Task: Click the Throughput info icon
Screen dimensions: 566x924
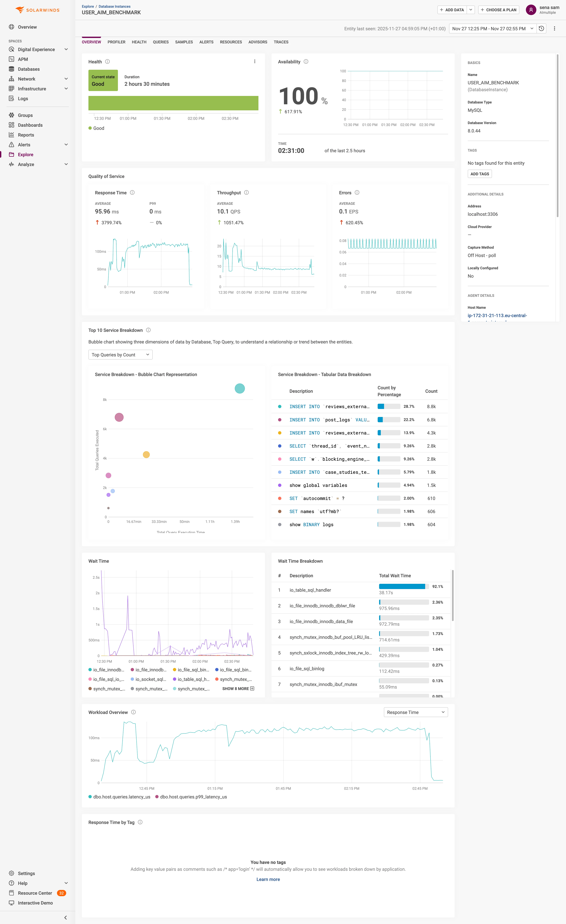Action: [x=246, y=193]
